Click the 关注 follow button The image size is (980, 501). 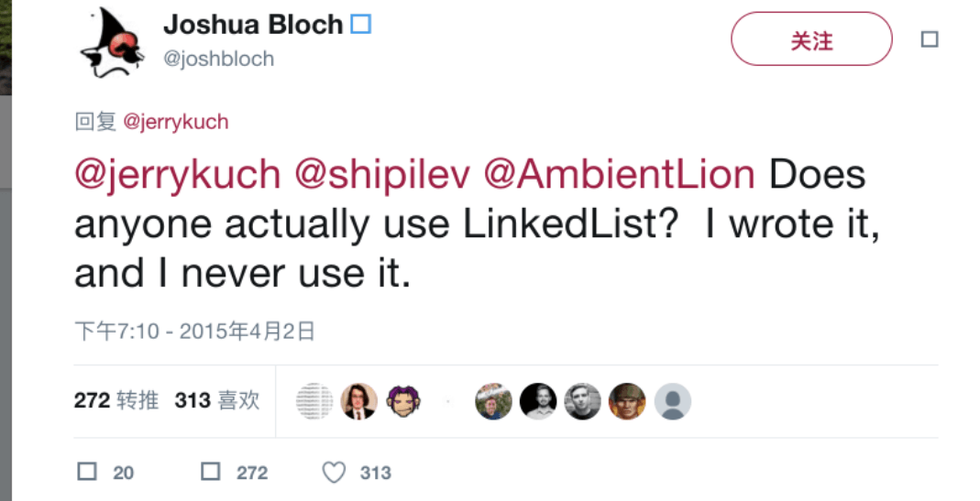(810, 39)
